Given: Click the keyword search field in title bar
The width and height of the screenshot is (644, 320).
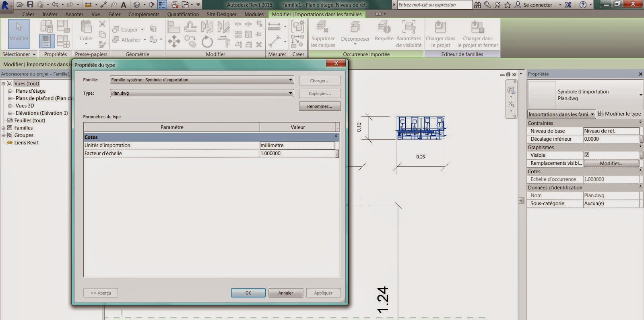Looking at the screenshot, I should coord(434,5).
